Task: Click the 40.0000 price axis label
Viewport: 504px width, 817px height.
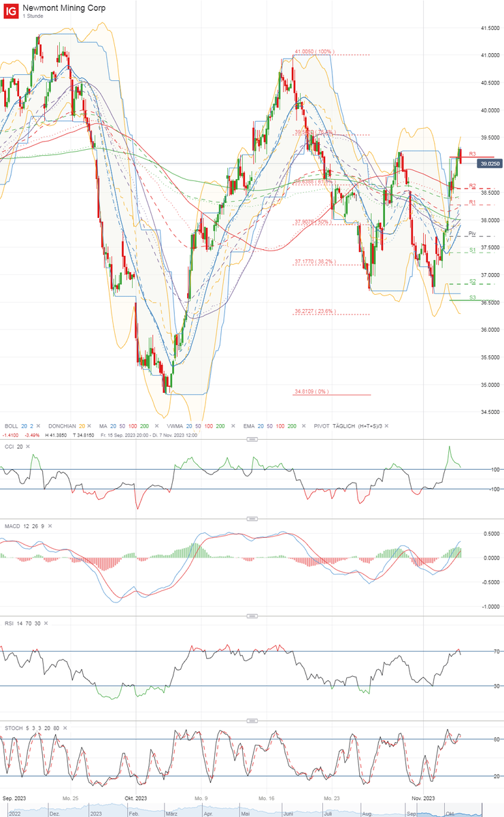Action: point(491,110)
